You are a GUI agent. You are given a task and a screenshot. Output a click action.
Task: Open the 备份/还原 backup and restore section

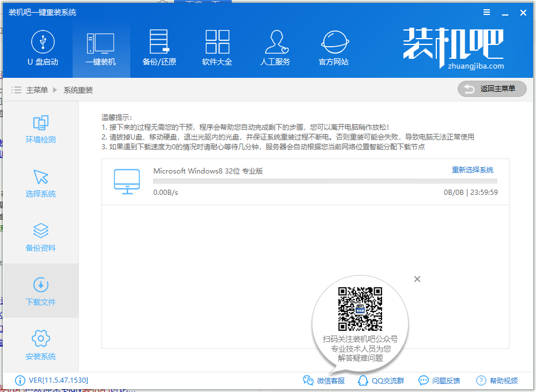pos(159,49)
